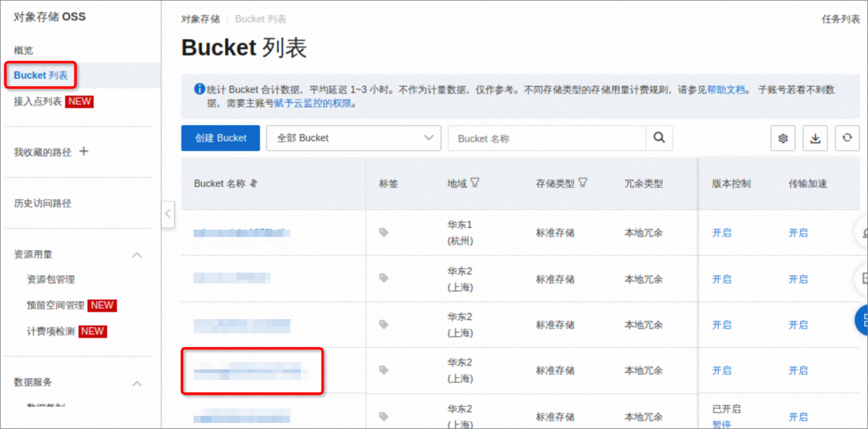Open the 赋予云监控的权限 link

[x=313, y=104]
